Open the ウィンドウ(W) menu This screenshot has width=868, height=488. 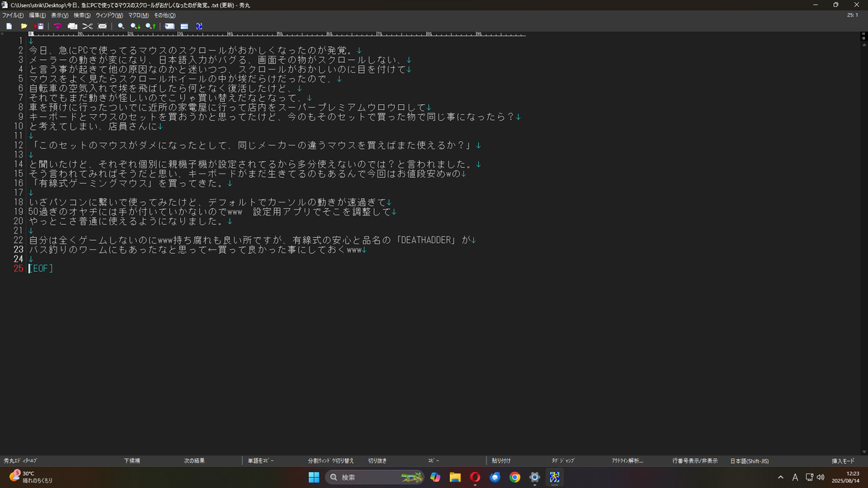(x=109, y=15)
